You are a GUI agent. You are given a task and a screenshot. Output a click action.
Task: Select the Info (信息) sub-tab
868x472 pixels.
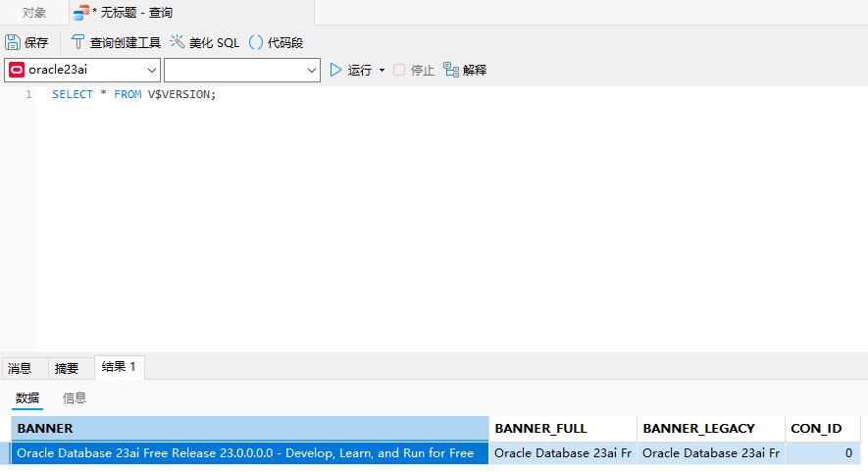point(75,397)
